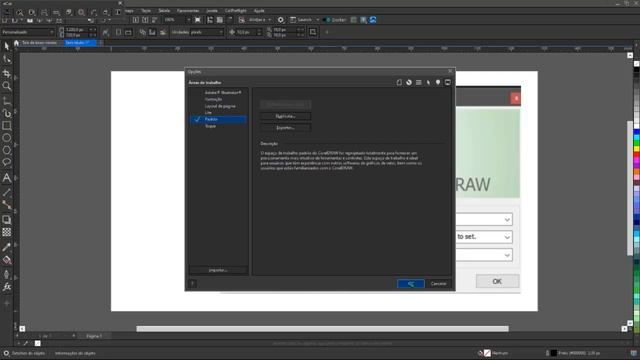Click the horizontal scrollbar below canvas
The width and height of the screenshot is (640, 360).
(x=322, y=329)
